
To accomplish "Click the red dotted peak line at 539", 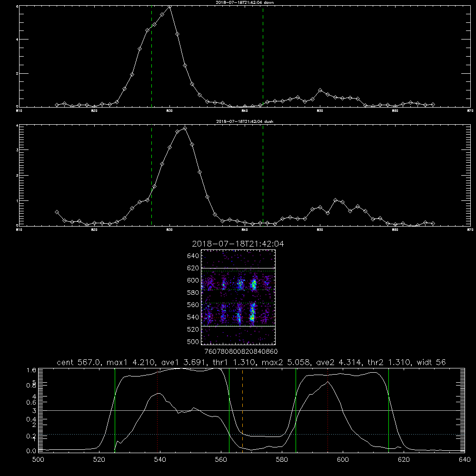I will click(157, 410).
